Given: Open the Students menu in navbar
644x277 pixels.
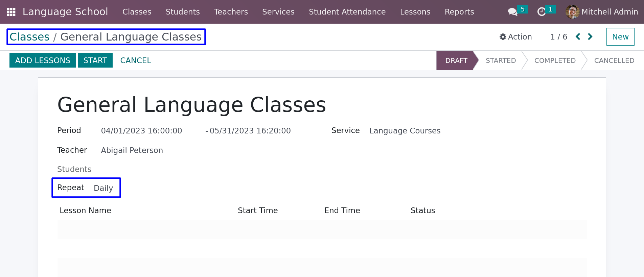Looking at the screenshot, I should tap(183, 12).
